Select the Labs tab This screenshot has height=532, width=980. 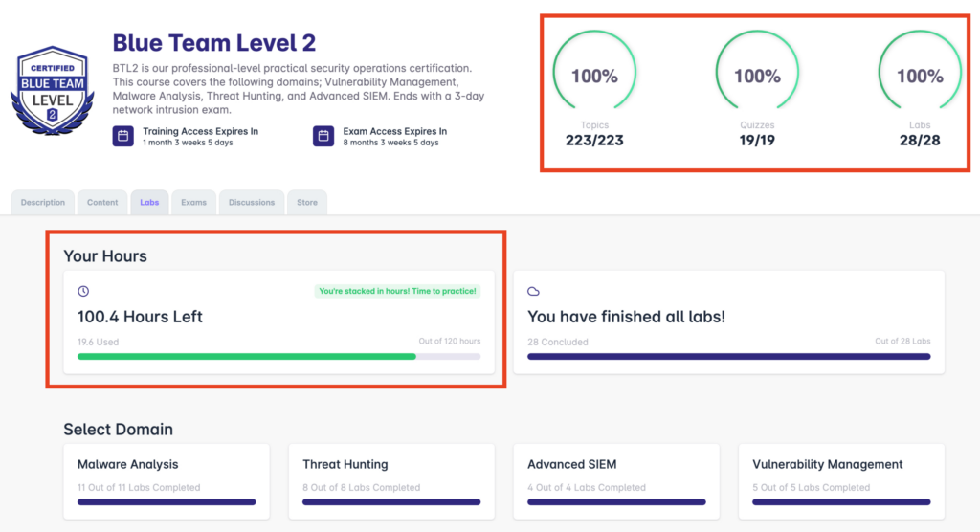149,203
